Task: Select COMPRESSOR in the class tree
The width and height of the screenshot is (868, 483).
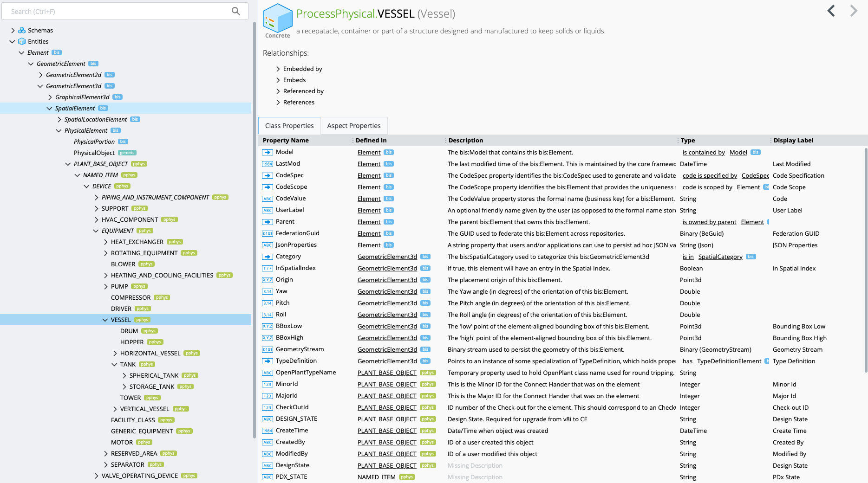Action: point(131,297)
